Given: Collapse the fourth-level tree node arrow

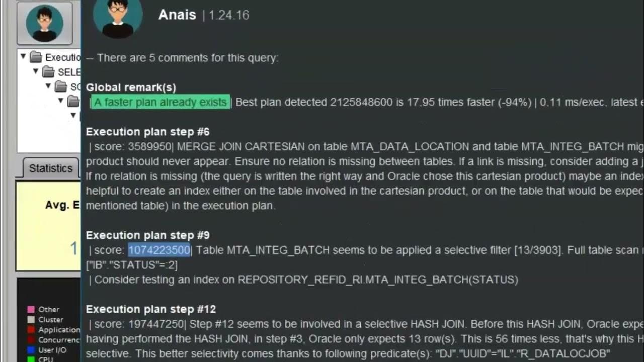Looking at the screenshot, I should (x=61, y=101).
